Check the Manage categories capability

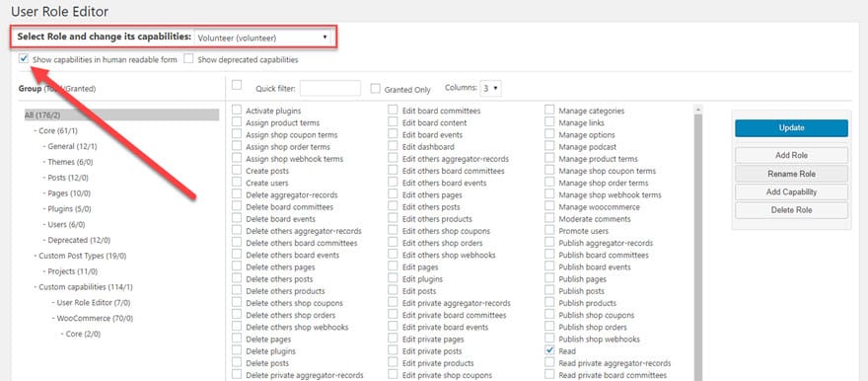pos(549,111)
